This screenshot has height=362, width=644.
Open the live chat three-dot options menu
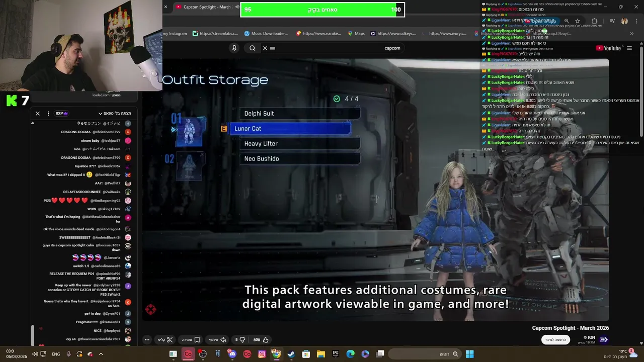coord(48,114)
